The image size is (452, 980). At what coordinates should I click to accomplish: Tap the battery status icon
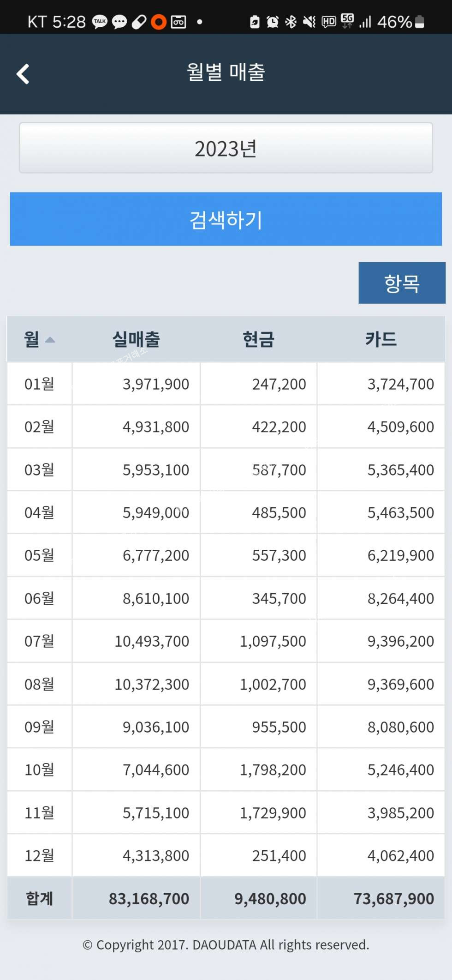coord(420,22)
